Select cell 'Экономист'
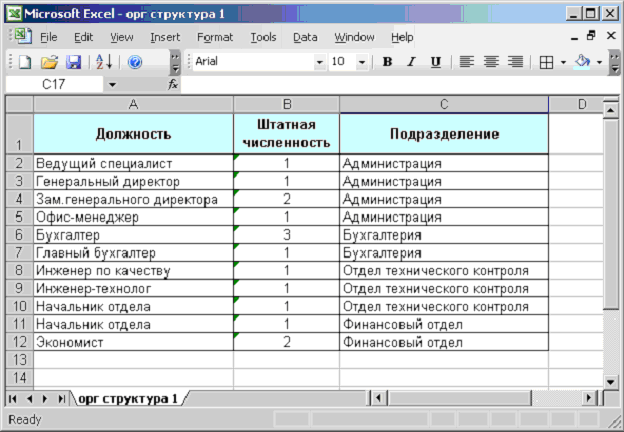Screen dimensions: 624x432 click(x=133, y=342)
